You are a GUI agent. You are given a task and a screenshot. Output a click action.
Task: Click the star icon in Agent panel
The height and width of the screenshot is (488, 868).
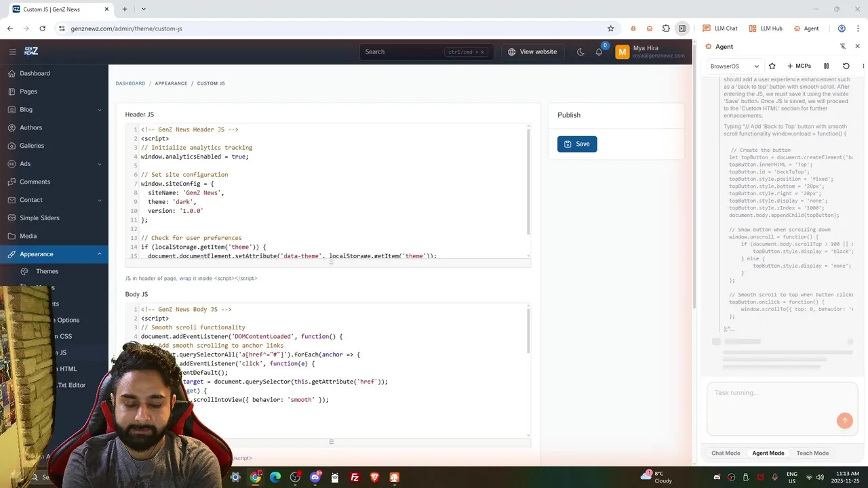[772, 66]
